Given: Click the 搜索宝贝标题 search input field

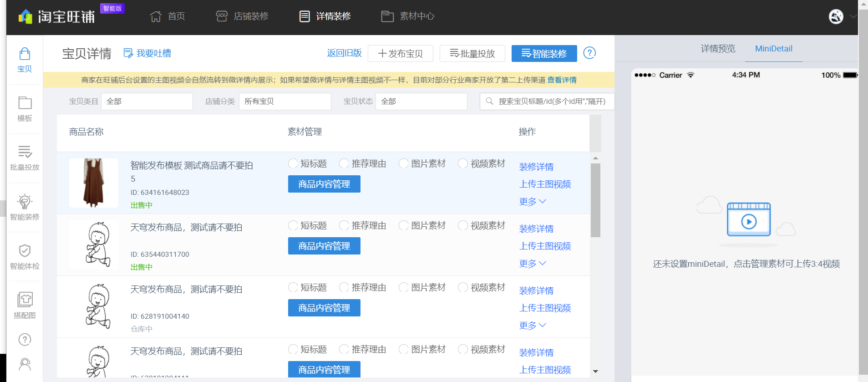Looking at the screenshot, I should click(x=547, y=102).
